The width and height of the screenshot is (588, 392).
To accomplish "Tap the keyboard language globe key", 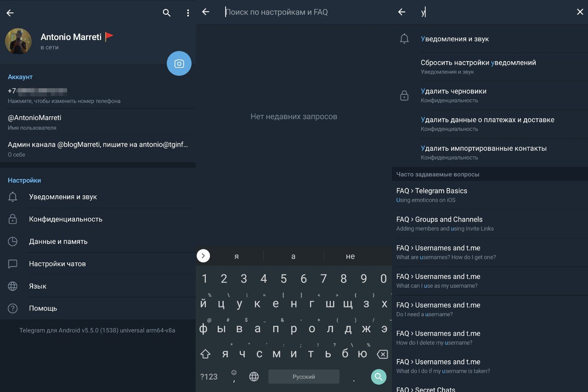I will coord(254,377).
